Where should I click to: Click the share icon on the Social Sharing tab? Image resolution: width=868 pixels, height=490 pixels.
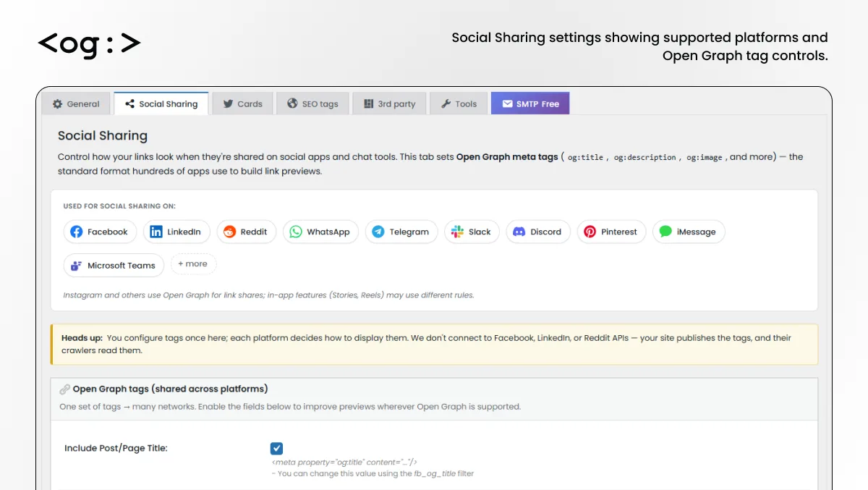click(129, 104)
